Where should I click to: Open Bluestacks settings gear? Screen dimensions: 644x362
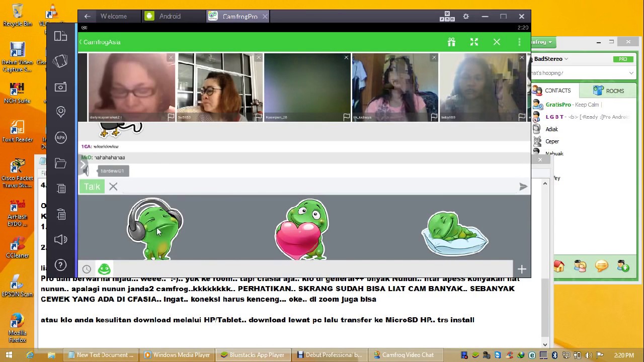(466, 16)
